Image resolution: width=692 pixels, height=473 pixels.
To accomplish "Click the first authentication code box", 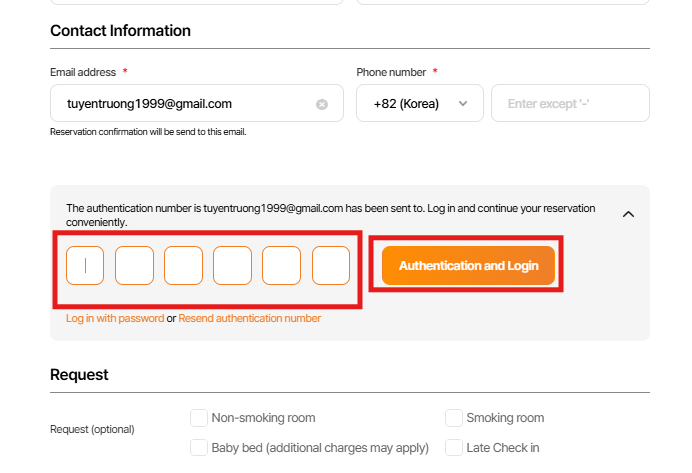I will click(x=85, y=266).
